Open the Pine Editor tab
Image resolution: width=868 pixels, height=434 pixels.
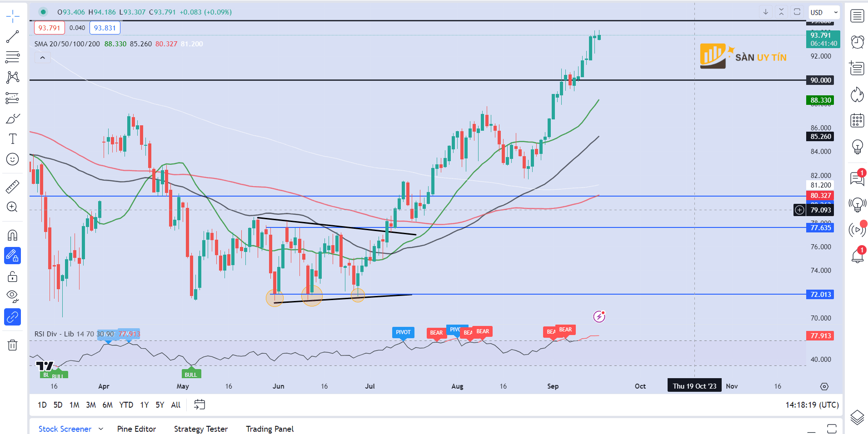coord(136,429)
